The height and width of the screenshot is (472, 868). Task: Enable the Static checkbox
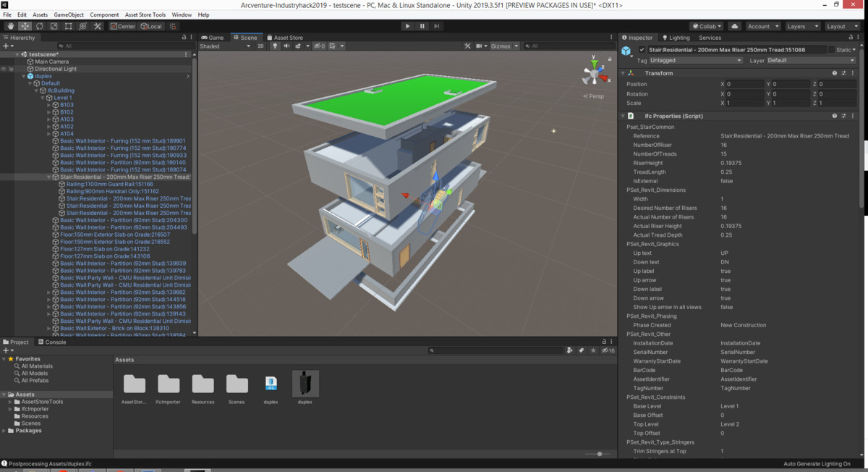(831, 50)
